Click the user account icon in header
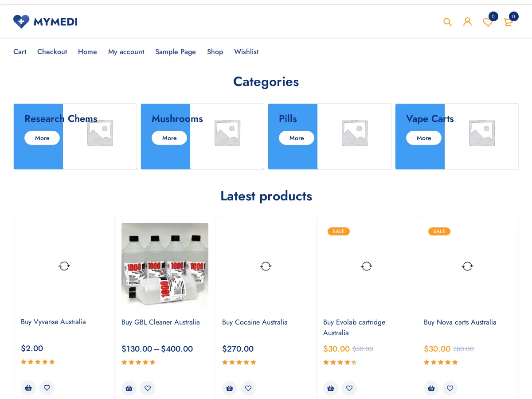 click(x=467, y=22)
